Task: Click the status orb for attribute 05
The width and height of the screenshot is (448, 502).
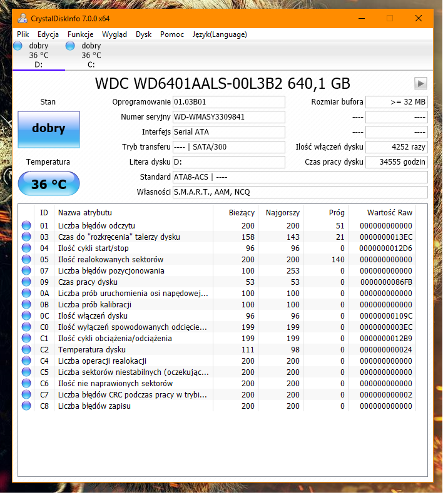Action: point(26,259)
